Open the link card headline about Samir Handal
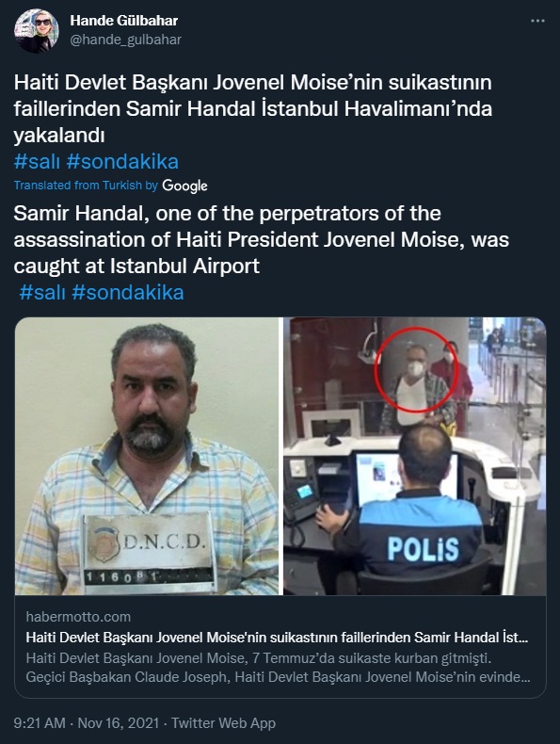Viewport: 560px width, 744px height. click(x=277, y=638)
